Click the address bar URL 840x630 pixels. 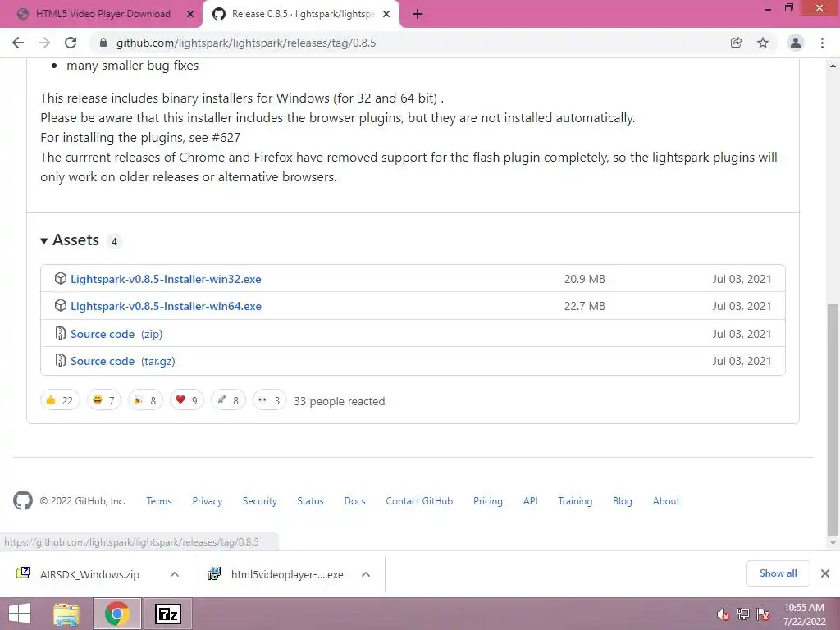pyautogui.click(x=246, y=43)
